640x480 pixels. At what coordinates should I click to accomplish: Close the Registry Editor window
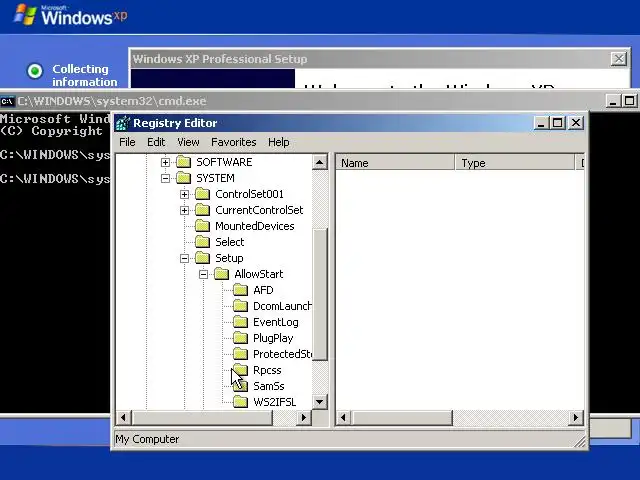click(576, 123)
